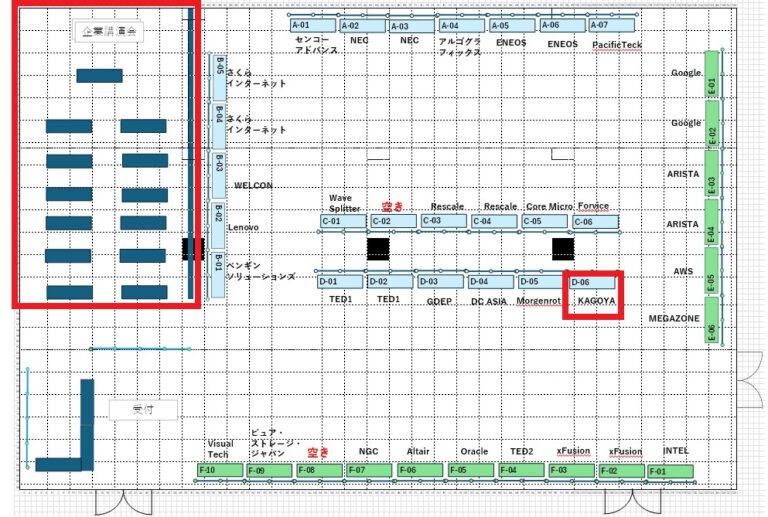Image resolution: width=768 pixels, height=517 pixels.
Task: Select booth box C-01
Action: pyautogui.click(x=343, y=221)
